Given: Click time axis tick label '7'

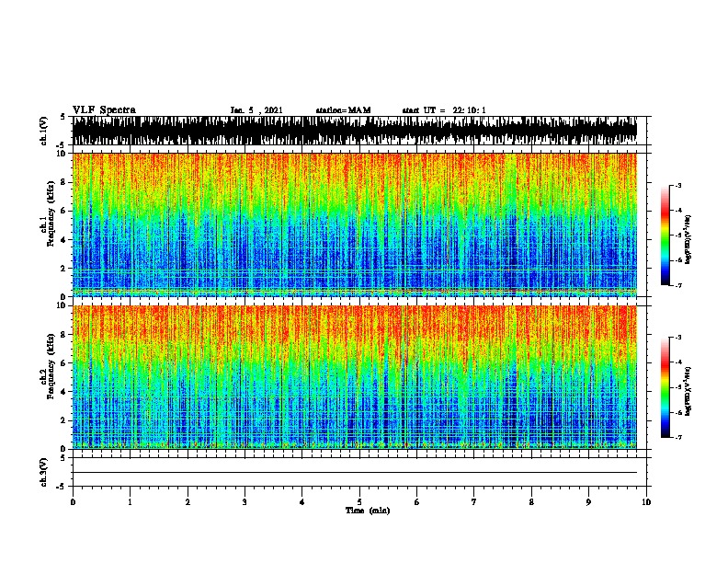Looking at the screenshot, I should [474, 502].
